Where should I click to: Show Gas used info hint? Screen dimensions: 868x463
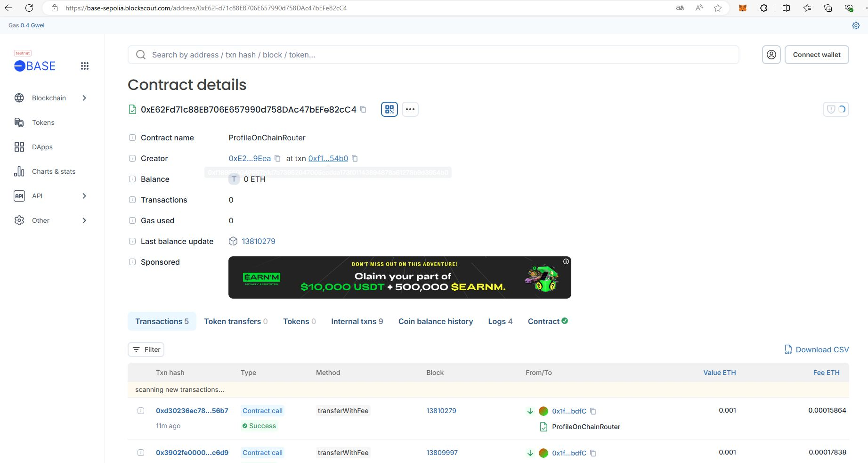(132, 220)
